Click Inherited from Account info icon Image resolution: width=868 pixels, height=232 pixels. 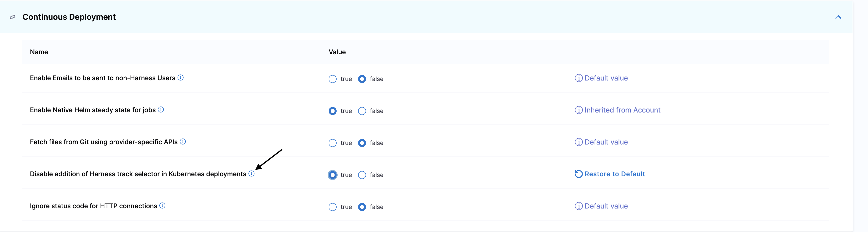(x=578, y=110)
